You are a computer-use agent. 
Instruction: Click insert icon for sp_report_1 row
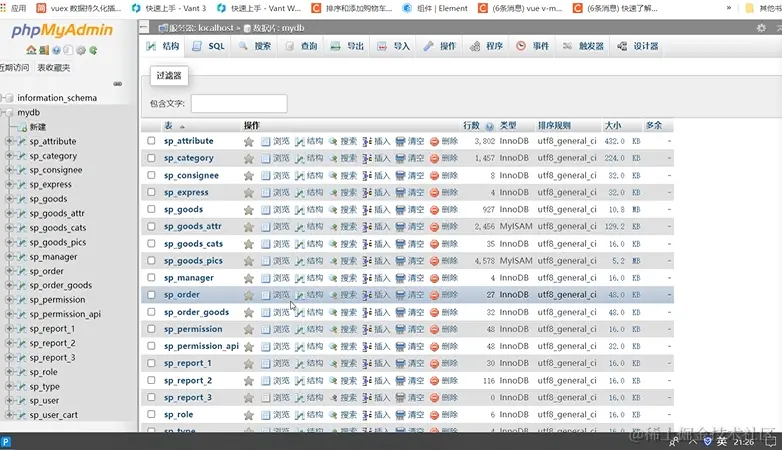click(x=367, y=363)
